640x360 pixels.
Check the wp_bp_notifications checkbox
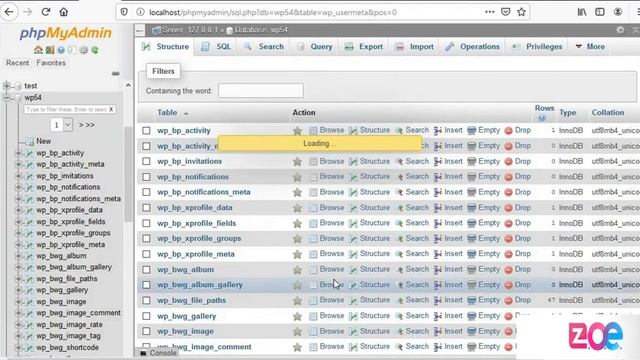tap(146, 177)
